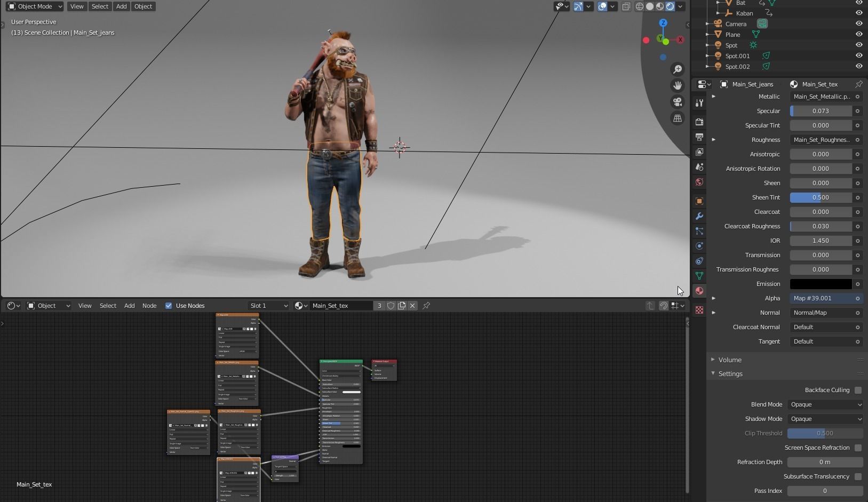
Task: Click the Specular slider showing 0.073
Action: [x=821, y=111]
